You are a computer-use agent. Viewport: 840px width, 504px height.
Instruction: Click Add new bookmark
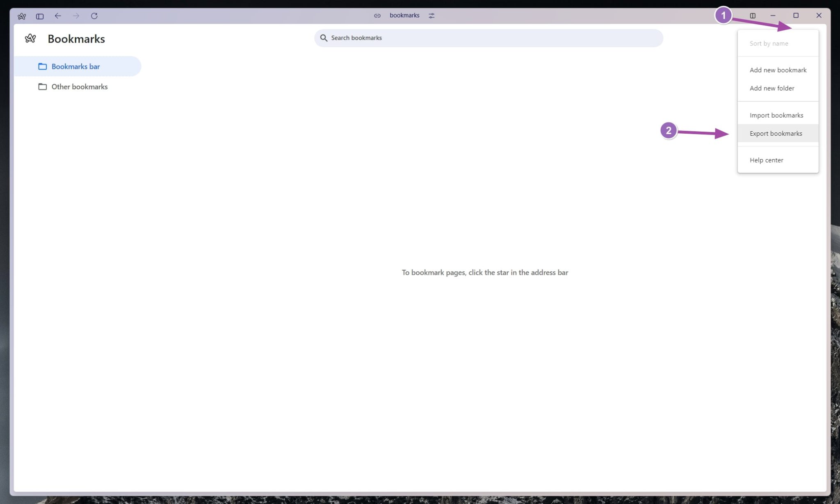click(778, 70)
